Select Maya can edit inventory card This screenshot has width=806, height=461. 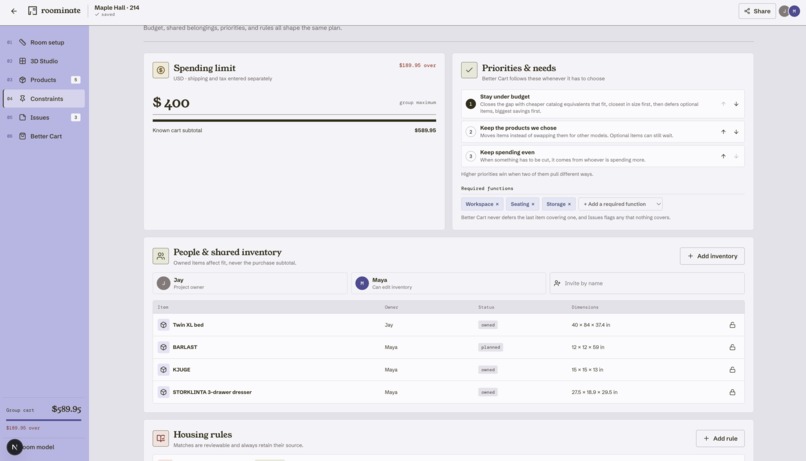pyautogui.click(x=448, y=283)
